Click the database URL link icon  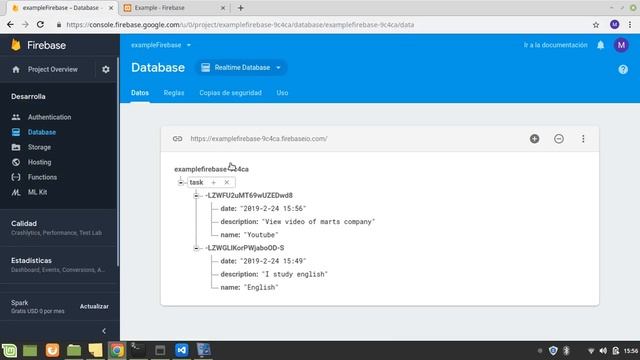pyautogui.click(x=177, y=139)
